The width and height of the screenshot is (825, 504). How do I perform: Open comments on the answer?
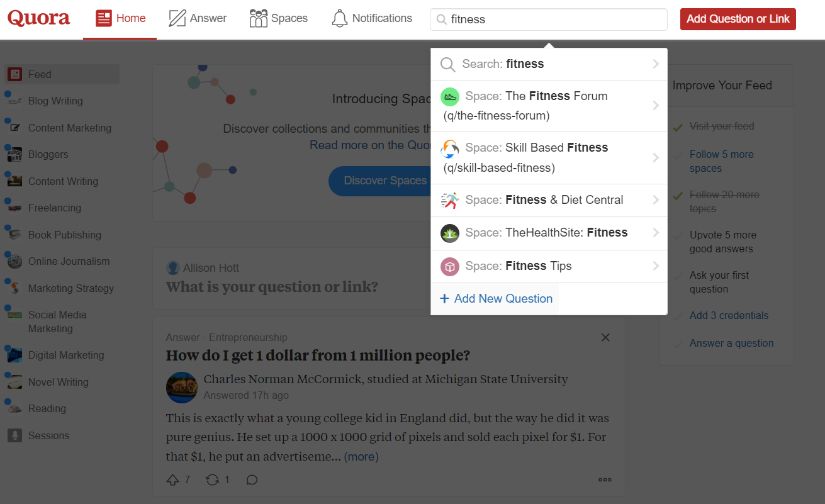(252, 479)
